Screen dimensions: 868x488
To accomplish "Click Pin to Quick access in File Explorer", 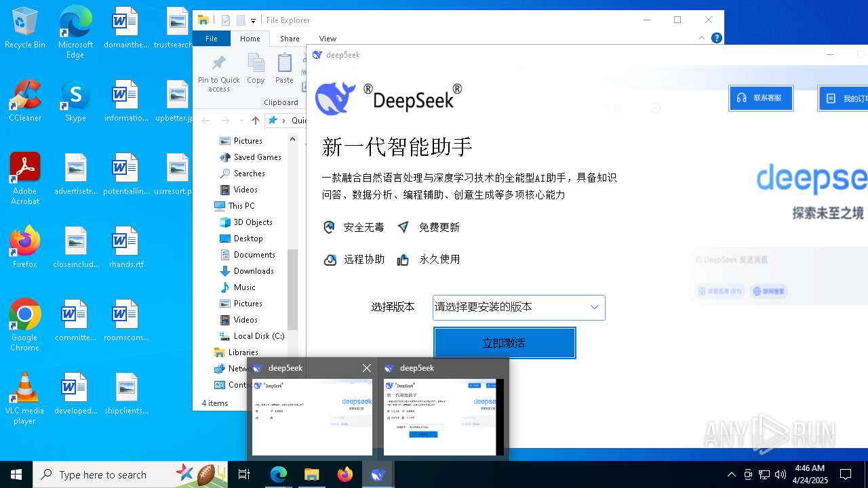I will pos(219,73).
